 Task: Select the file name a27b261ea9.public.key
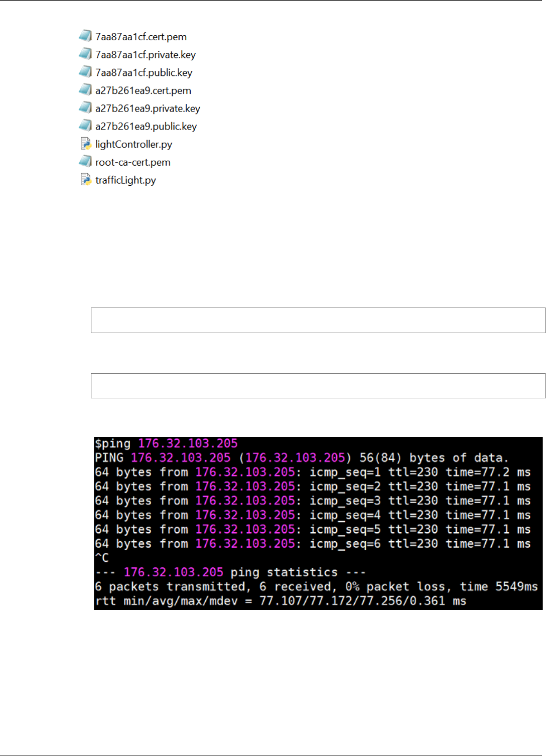[146, 126]
